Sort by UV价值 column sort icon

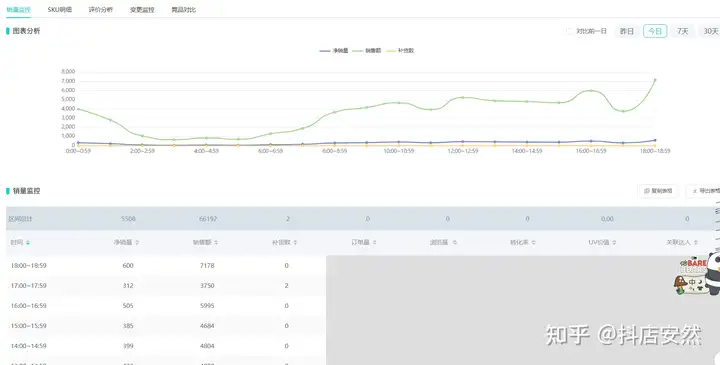click(614, 242)
